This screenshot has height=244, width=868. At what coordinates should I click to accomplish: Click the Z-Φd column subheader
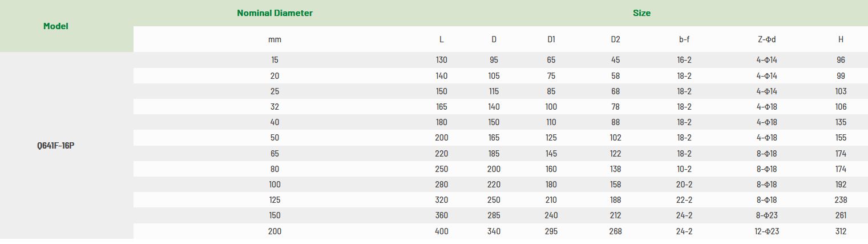pyautogui.click(x=766, y=39)
